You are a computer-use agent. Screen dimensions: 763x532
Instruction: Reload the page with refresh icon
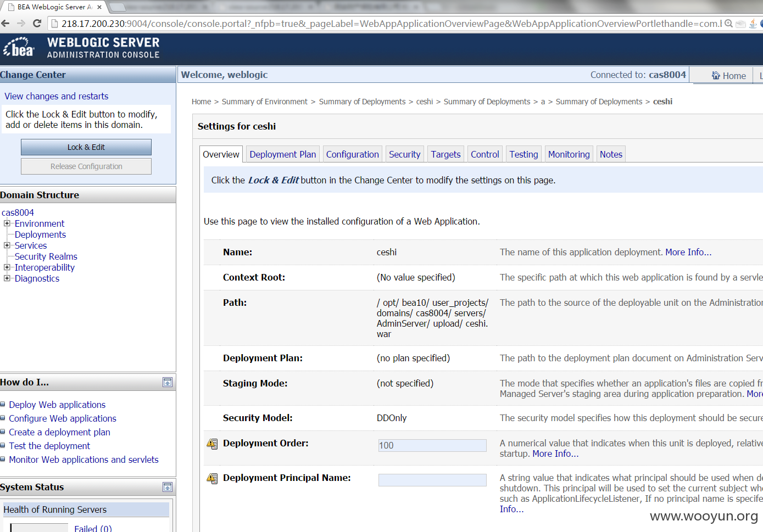coord(37,23)
